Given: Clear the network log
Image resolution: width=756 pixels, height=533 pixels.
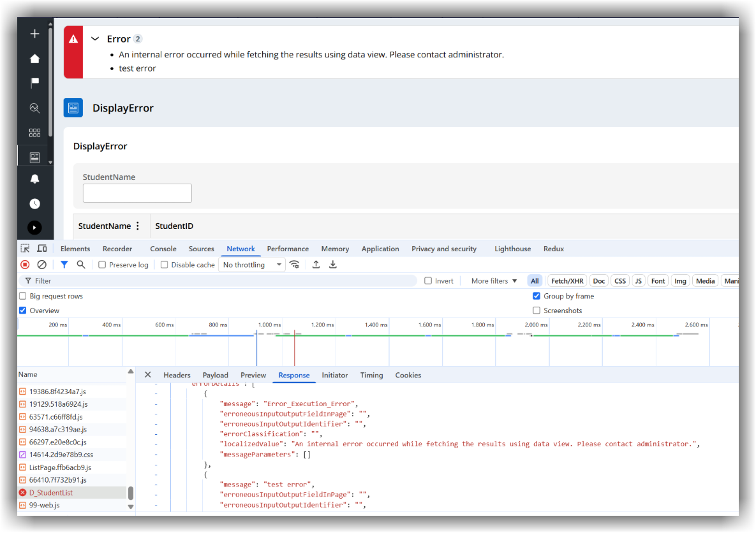Looking at the screenshot, I should pyautogui.click(x=41, y=264).
